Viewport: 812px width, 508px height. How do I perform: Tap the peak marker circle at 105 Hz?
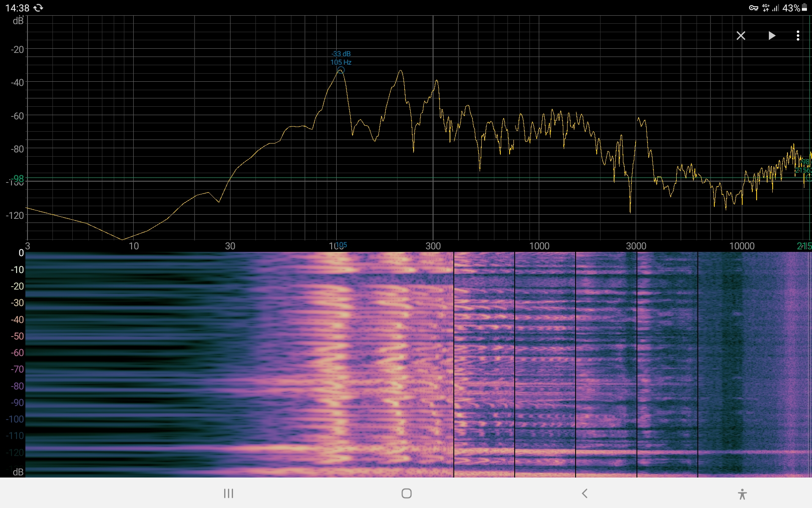[x=341, y=70]
